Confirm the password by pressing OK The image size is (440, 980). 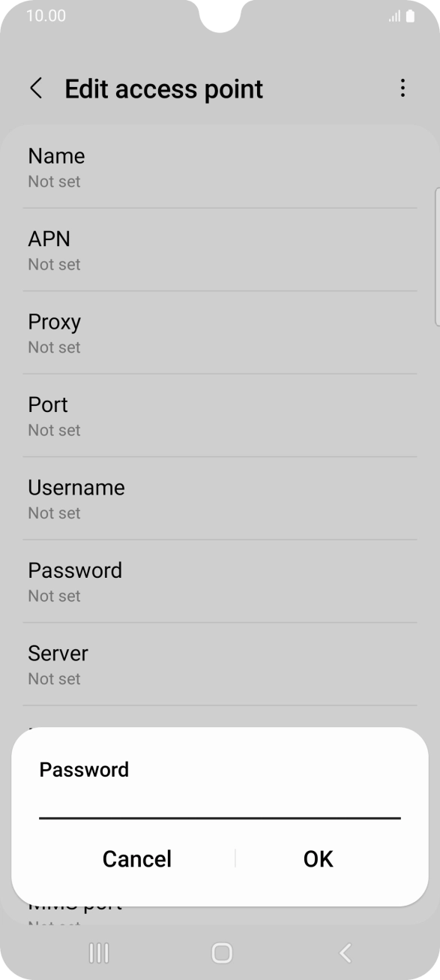click(x=317, y=858)
